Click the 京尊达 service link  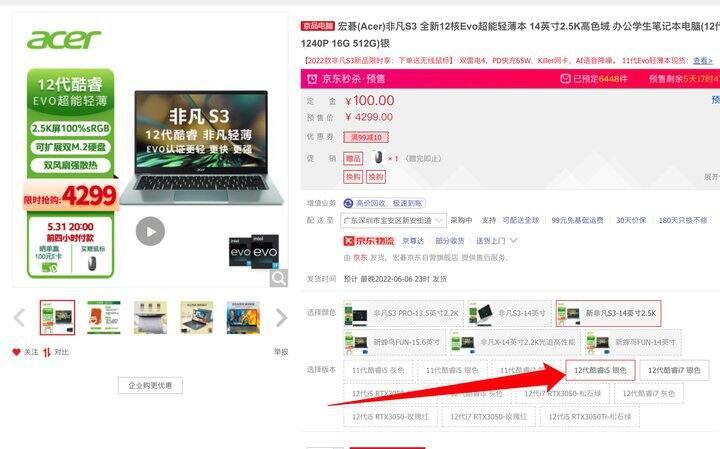(413, 241)
